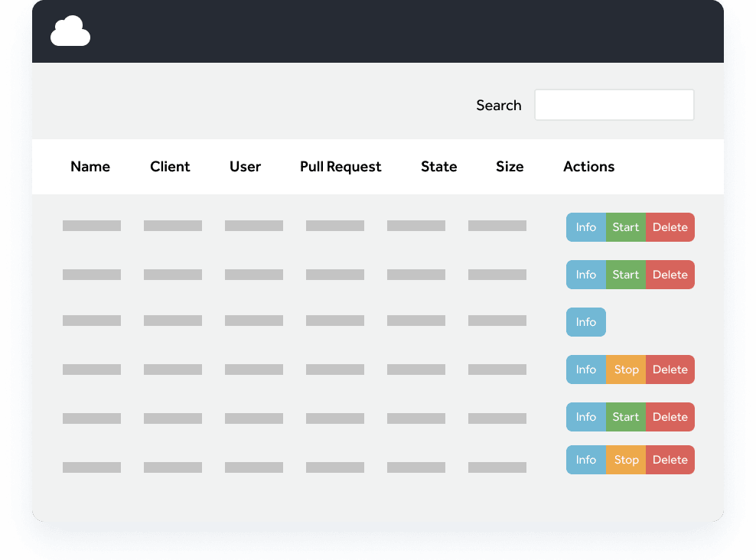Stop the running job in the fourth row
756x560 pixels.
coord(626,369)
